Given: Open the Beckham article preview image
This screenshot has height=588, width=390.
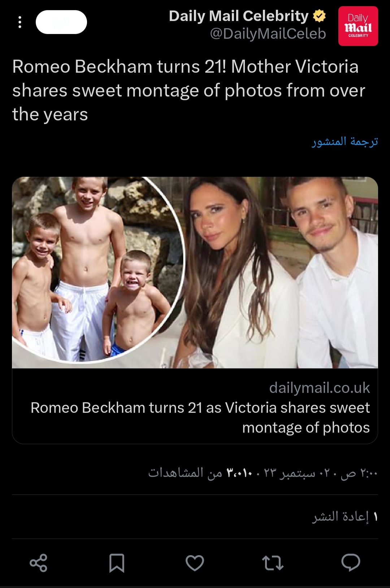Looking at the screenshot, I should [x=195, y=272].
